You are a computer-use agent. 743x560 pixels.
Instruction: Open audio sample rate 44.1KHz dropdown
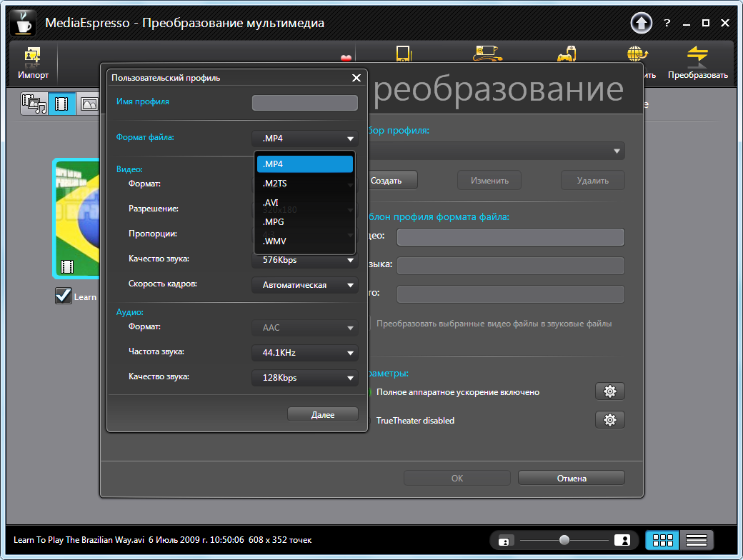point(304,353)
